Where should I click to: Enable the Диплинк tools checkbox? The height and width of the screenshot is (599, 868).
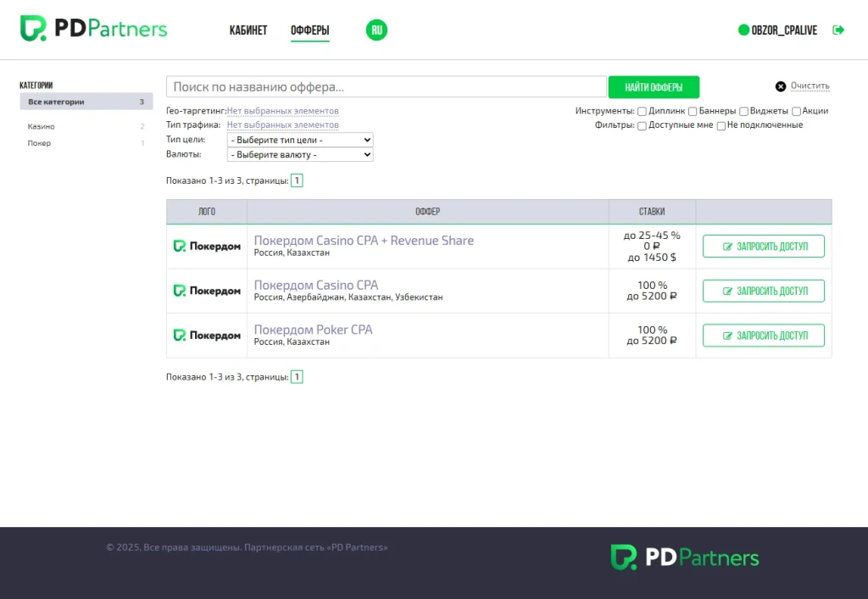[642, 111]
